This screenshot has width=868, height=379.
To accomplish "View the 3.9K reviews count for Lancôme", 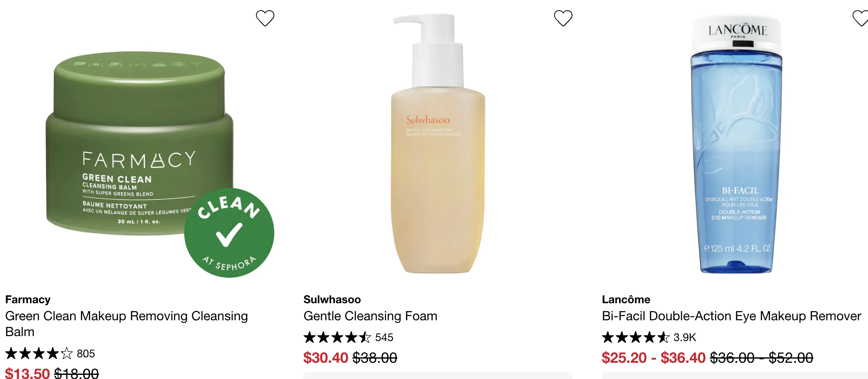I will (x=685, y=337).
